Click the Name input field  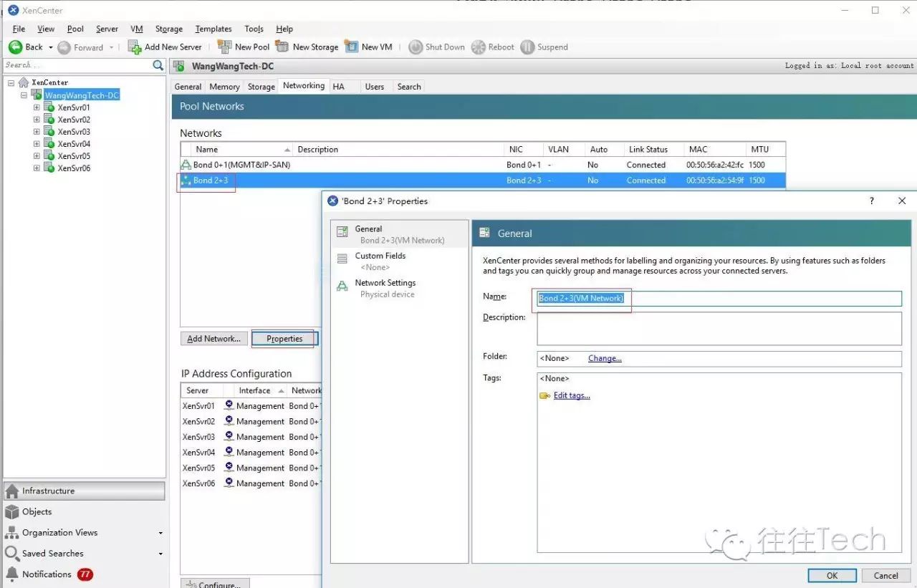(x=719, y=298)
